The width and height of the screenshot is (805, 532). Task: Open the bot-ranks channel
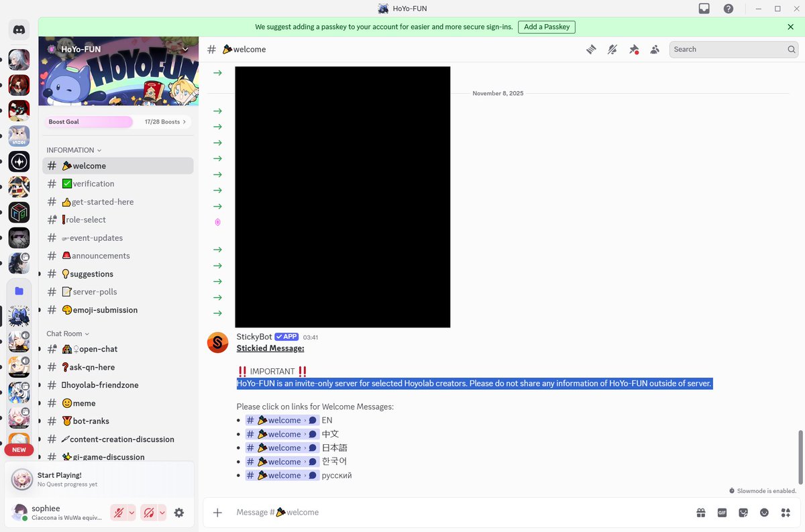118,421
